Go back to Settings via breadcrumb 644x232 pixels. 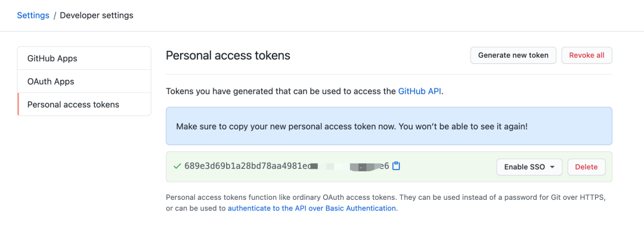pyautogui.click(x=33, y=16)
